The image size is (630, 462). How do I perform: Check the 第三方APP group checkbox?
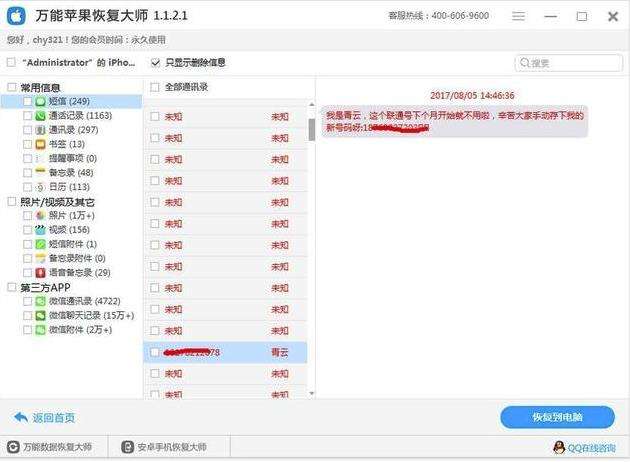coord(12,287)
